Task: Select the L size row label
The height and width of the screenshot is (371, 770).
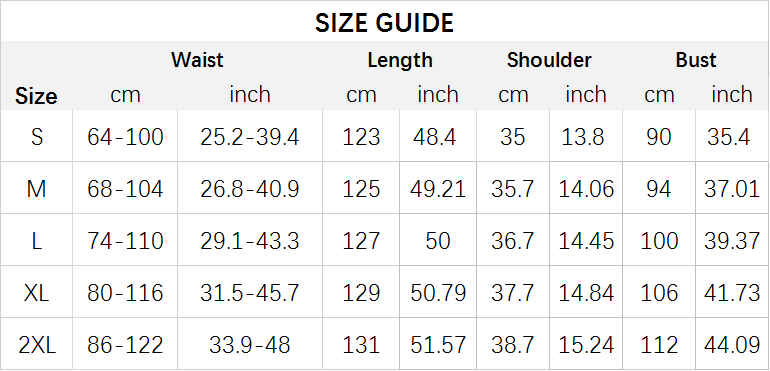Action: (x=37, y=241)
